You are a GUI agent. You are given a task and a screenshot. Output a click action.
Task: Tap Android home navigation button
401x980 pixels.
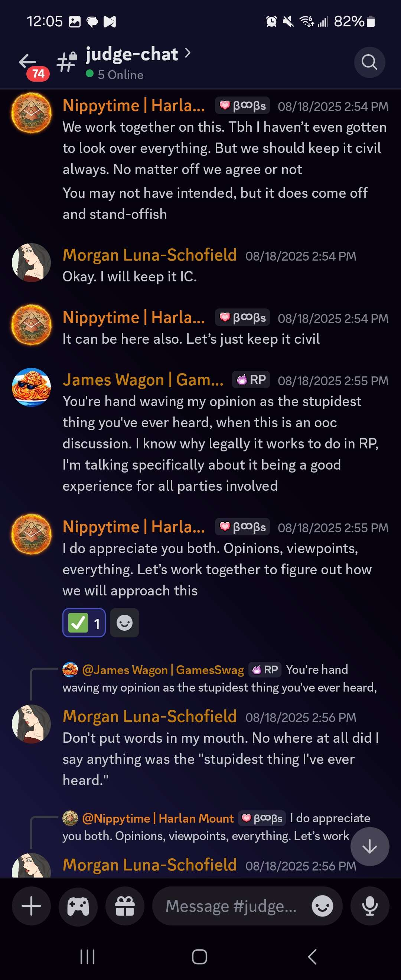coord(200,956)
